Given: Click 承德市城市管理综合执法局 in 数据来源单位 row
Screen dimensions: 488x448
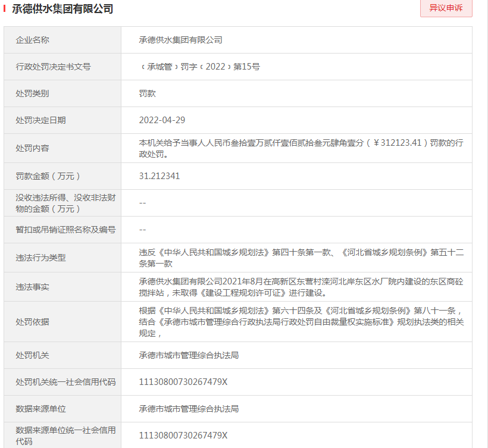Looking at the screenshot, I should 189,409.
